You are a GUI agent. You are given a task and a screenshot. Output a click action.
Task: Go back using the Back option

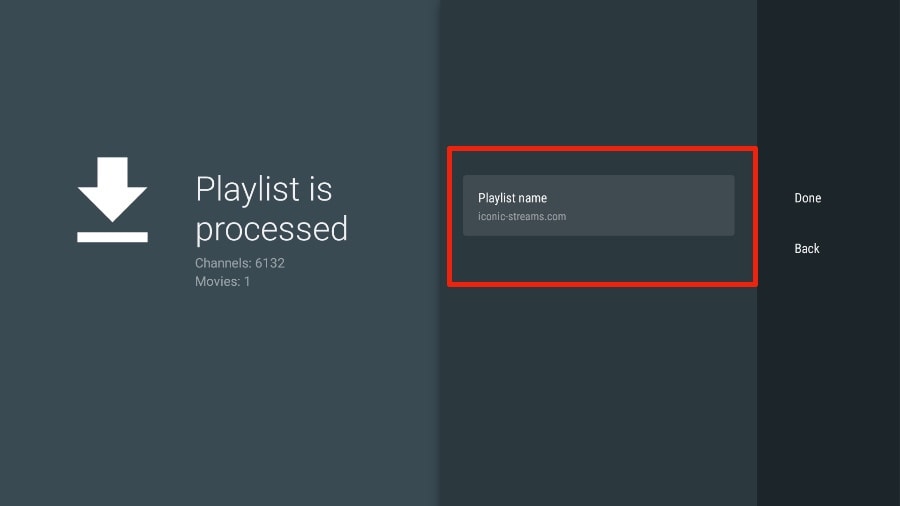click(807, 248)
